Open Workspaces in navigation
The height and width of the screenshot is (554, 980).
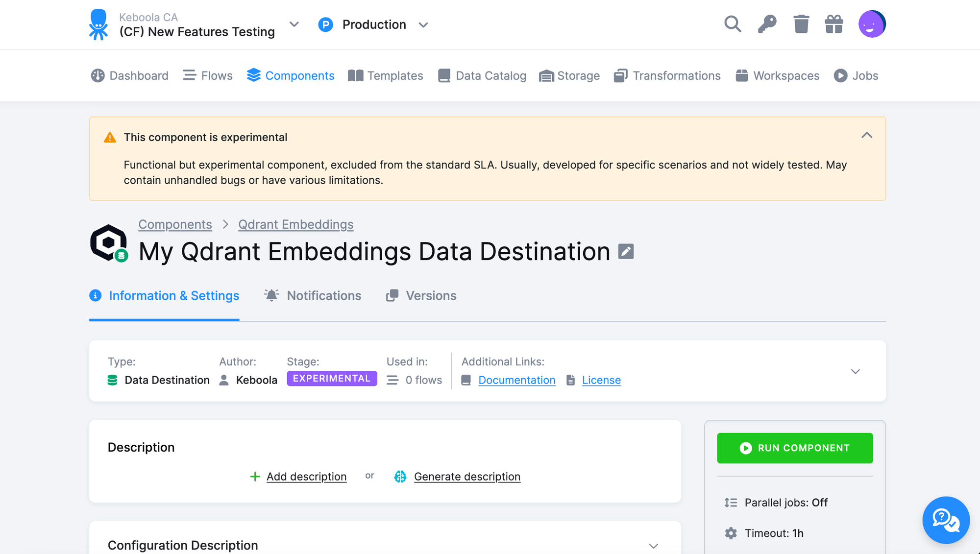pos(778,75)
